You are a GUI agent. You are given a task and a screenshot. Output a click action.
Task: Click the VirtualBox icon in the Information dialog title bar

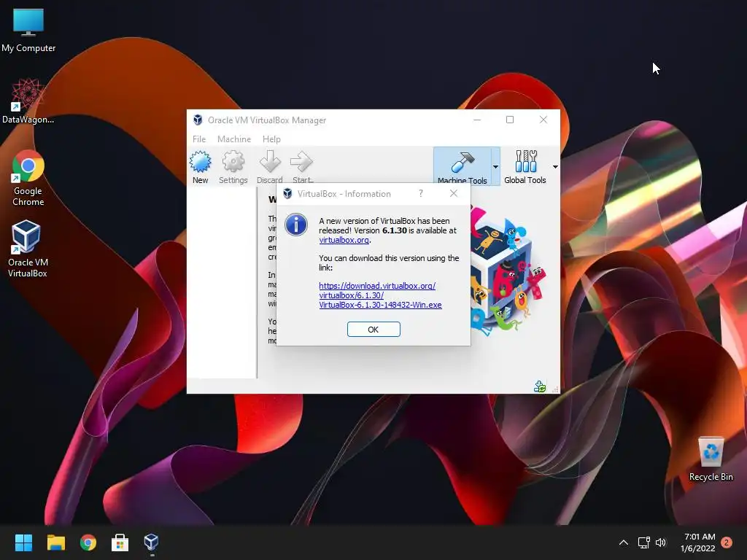point(287,193)
